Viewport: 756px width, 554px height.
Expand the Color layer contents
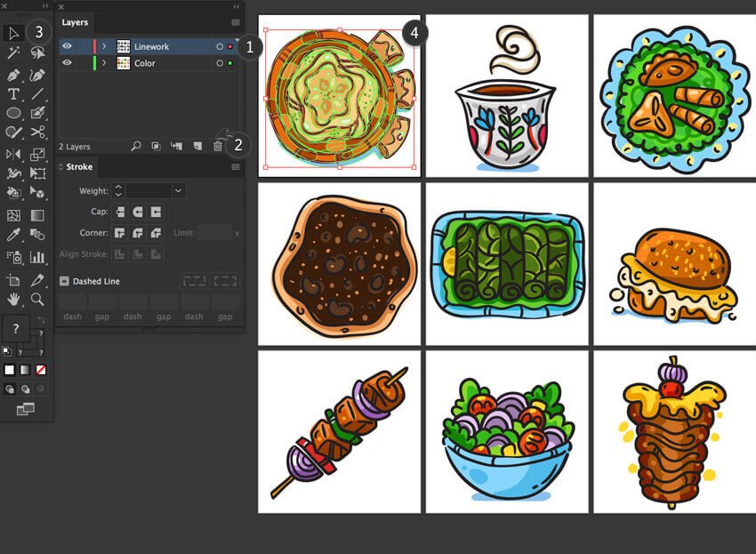tap(104, 63)
